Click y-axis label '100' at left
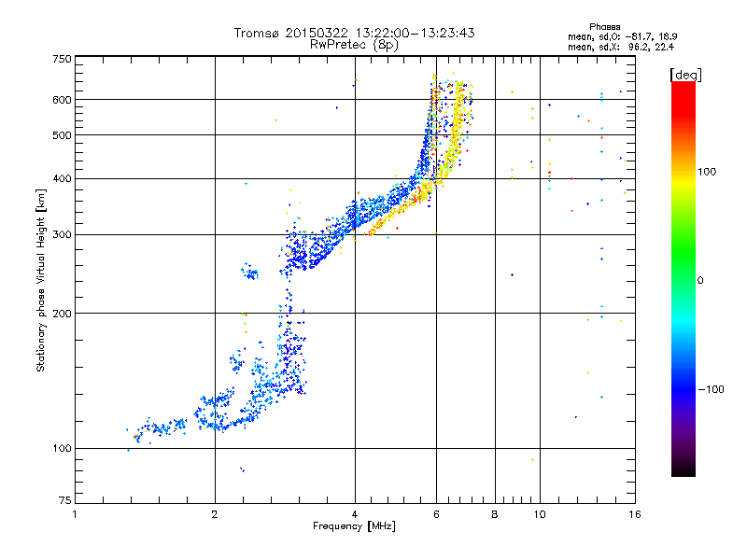Viewport: 747px width, 560px height. tap(62, 449)
